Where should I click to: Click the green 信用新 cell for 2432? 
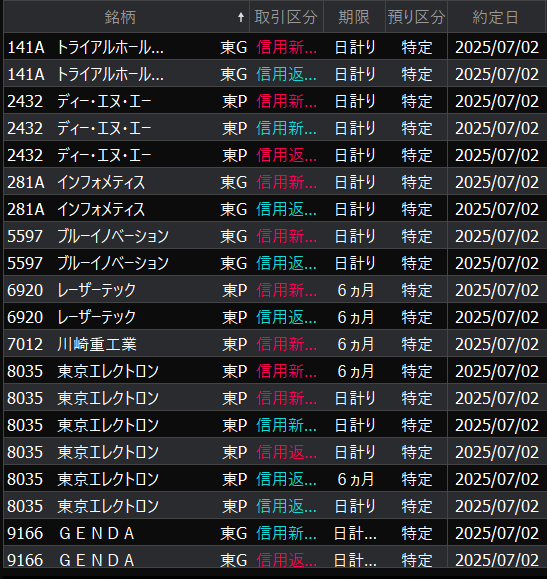coord(286,128)
